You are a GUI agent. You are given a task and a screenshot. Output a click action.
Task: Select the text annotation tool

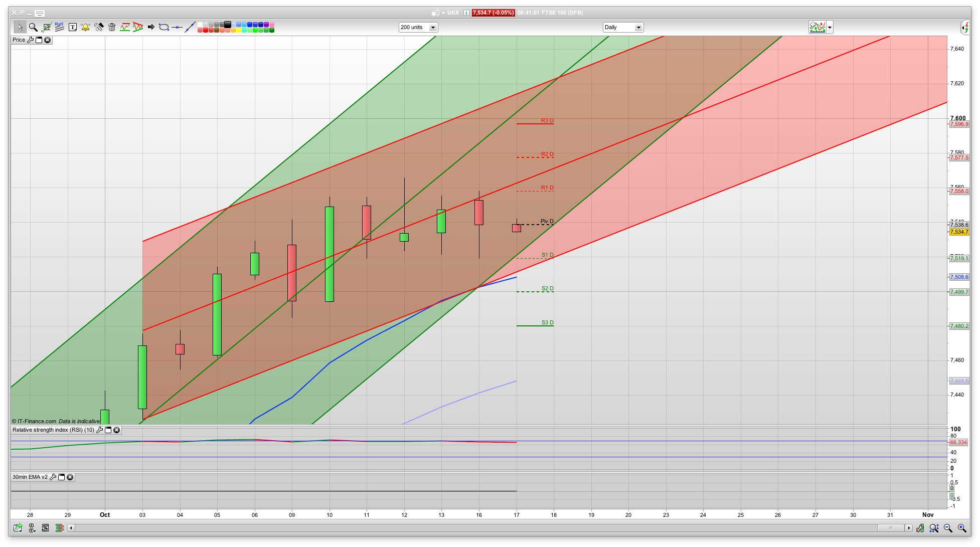73,27
